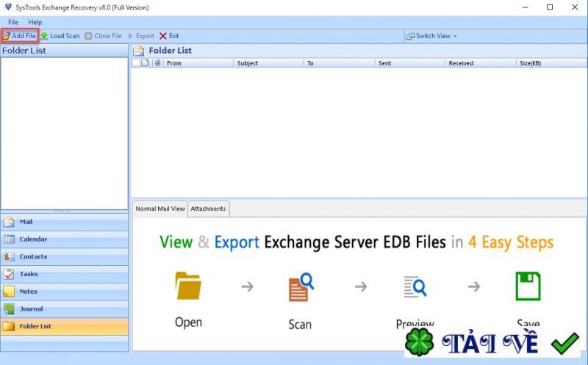The width and height of the screenshot is (588, 365).
Task: Switch to the Normal Mail View tab
Action: [x=160, y=209]
